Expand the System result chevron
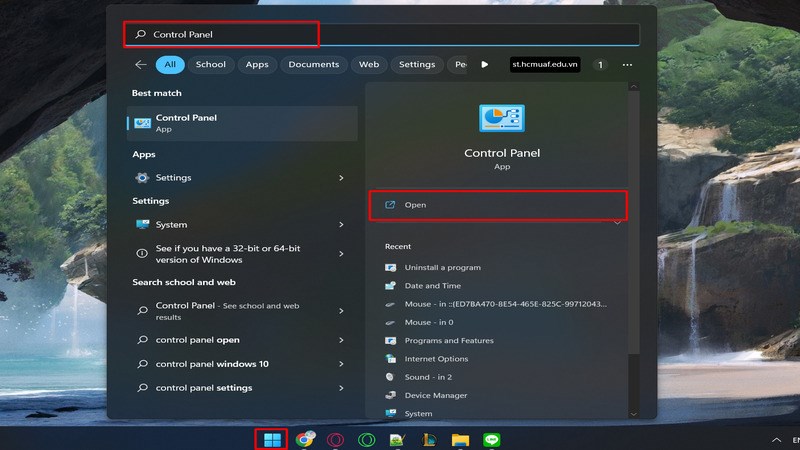 [341, 224]
